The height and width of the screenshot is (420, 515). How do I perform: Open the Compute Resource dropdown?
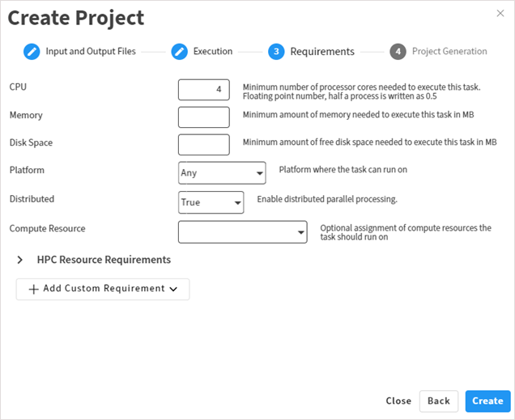pos(242,232)
